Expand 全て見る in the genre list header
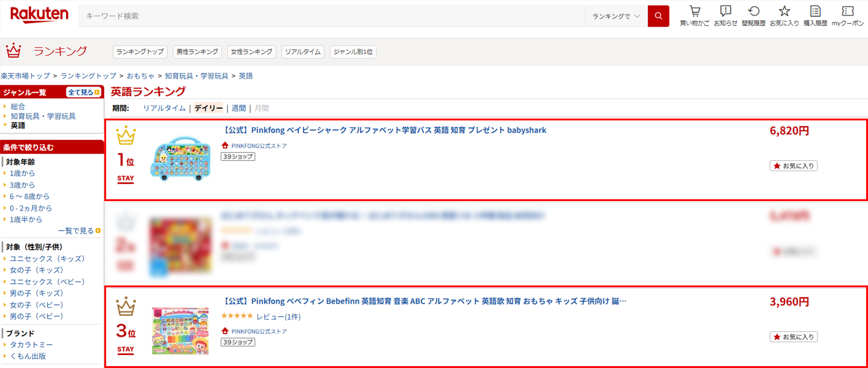868x368 pixels. pos(83,92)
